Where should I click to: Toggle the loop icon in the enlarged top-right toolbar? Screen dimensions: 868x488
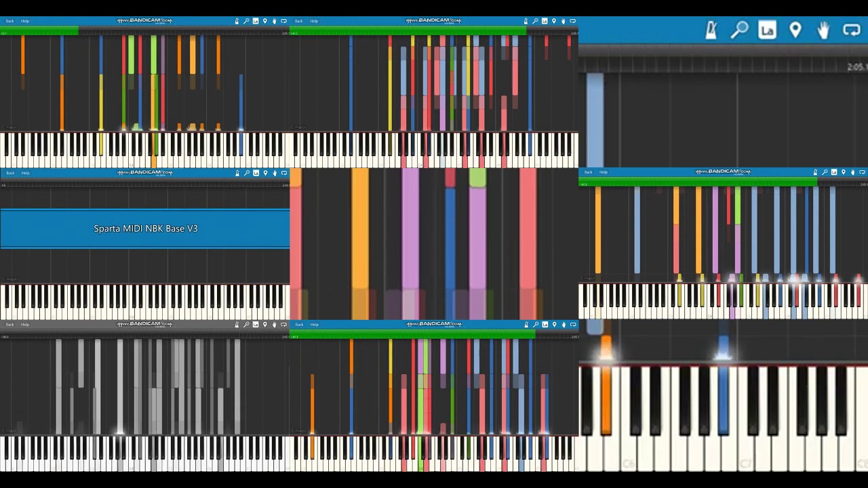(852, 30)
